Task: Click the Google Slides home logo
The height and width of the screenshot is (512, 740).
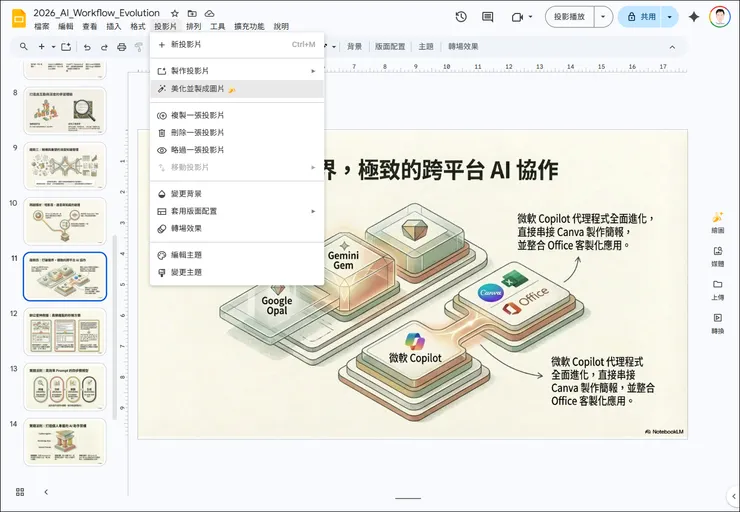Action: click(19, 18)
